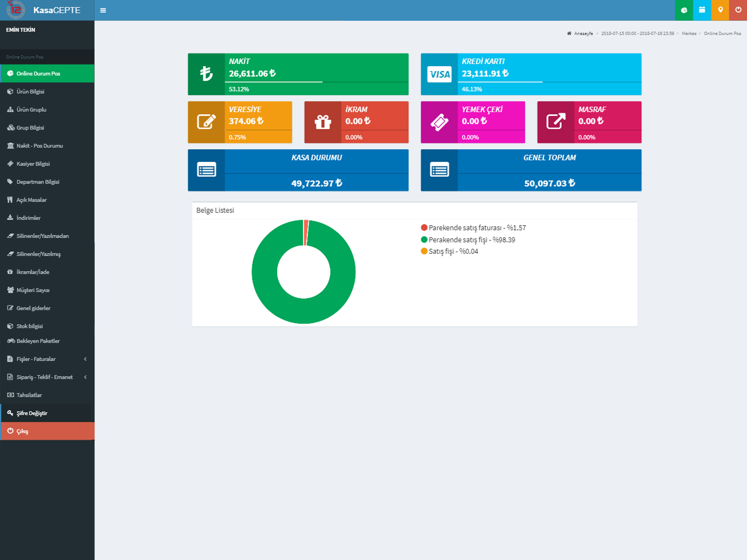
Task: Click the ticket icon on YEMEK ÇEKİ card
Action: coord(439,122)
